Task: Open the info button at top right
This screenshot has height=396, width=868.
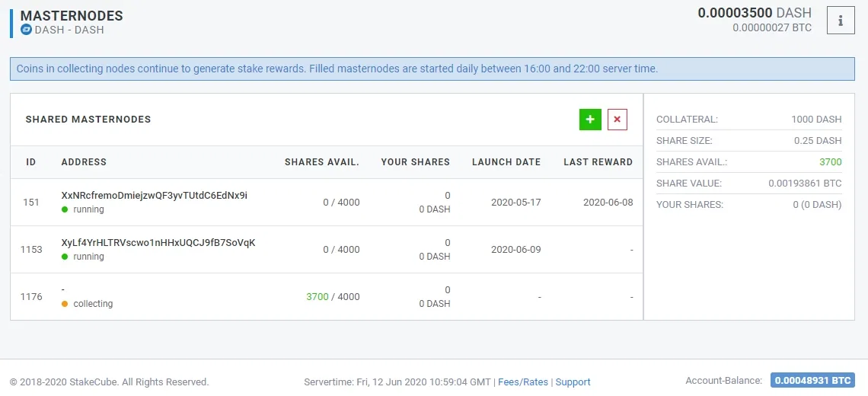Action: 841,21
